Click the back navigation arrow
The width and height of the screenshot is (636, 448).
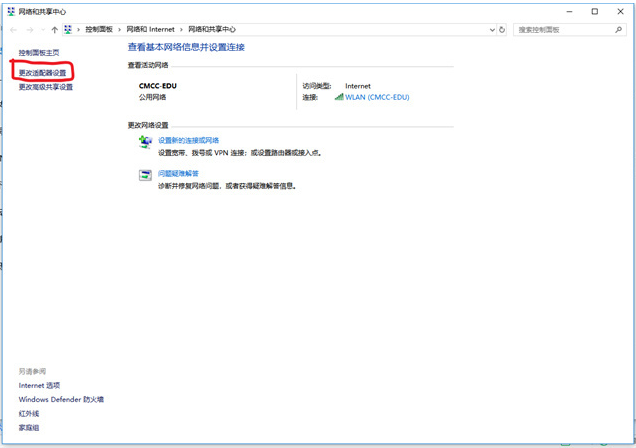13,30
